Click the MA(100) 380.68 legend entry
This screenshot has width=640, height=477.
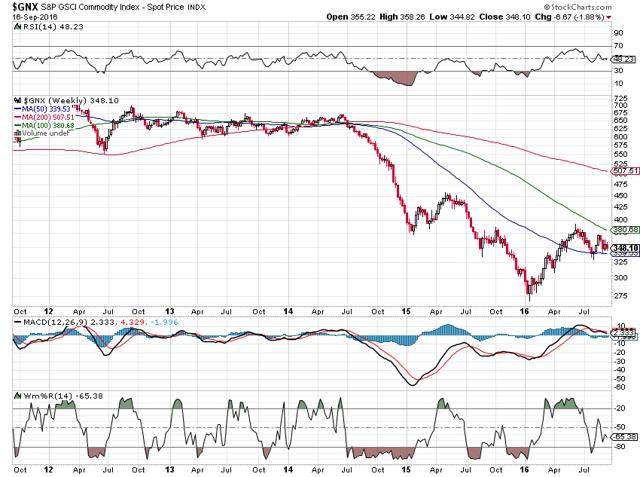44,125
